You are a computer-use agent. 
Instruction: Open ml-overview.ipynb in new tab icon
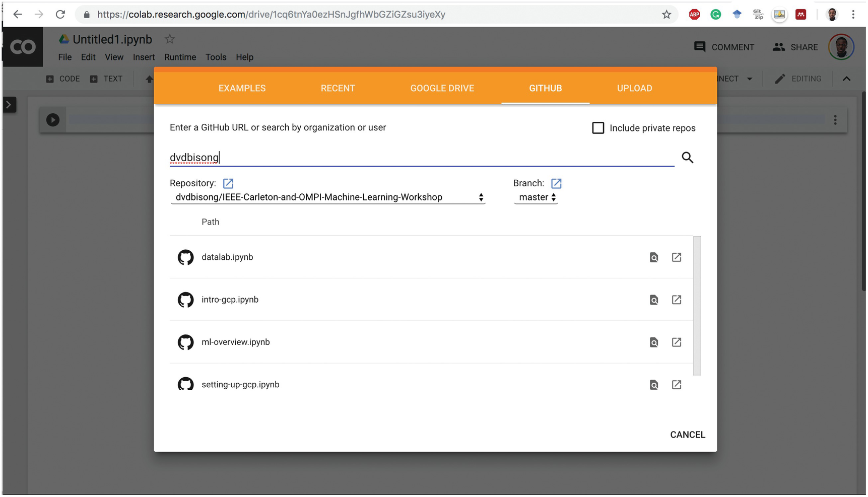tap(676, 342)
